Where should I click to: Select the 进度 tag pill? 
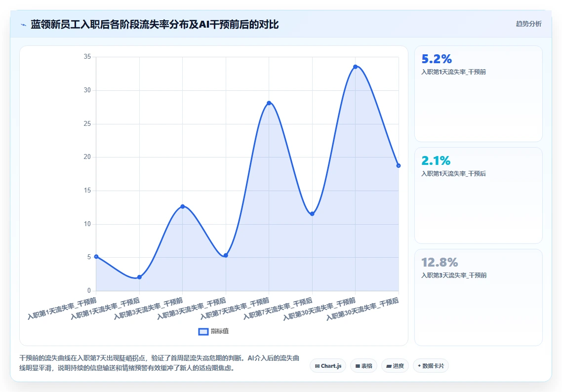coord(395,366)
